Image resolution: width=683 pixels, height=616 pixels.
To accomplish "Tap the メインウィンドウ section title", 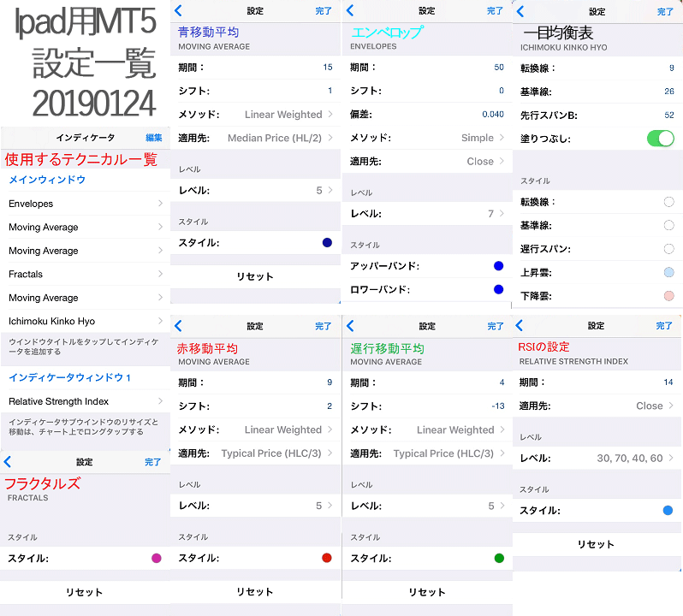I will 47,180.
